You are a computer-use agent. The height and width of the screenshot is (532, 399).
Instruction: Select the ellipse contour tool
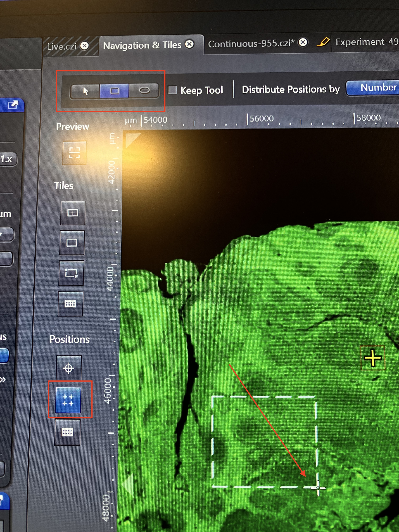[144, 90]
